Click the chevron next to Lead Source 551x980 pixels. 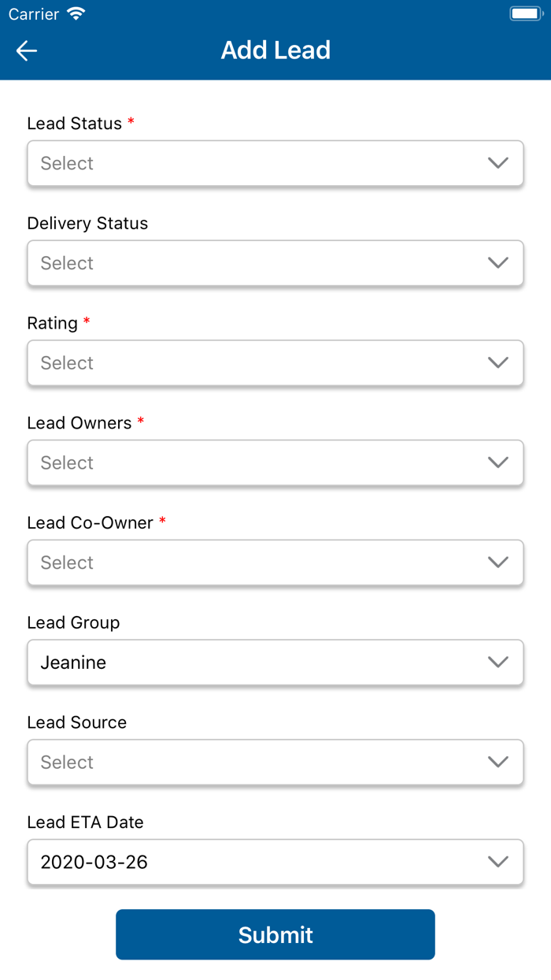[497, 762]
